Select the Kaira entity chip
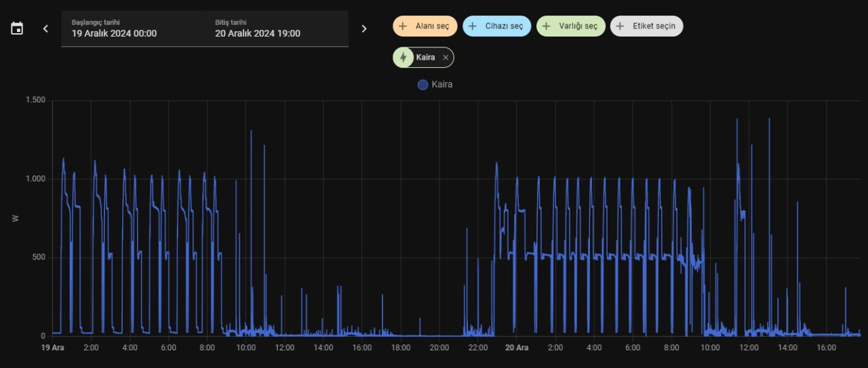 click(x=423, y=58)
